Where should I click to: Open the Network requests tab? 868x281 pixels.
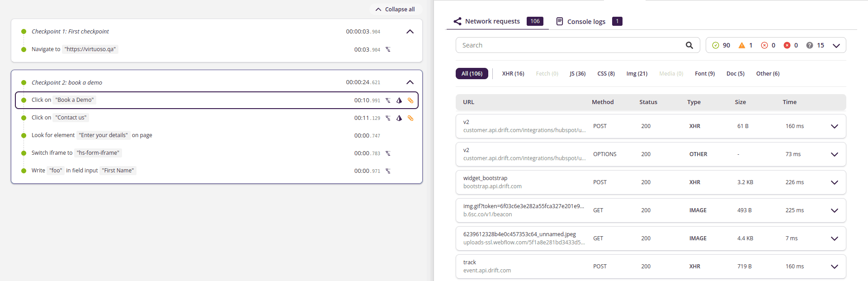coord(492,21)
